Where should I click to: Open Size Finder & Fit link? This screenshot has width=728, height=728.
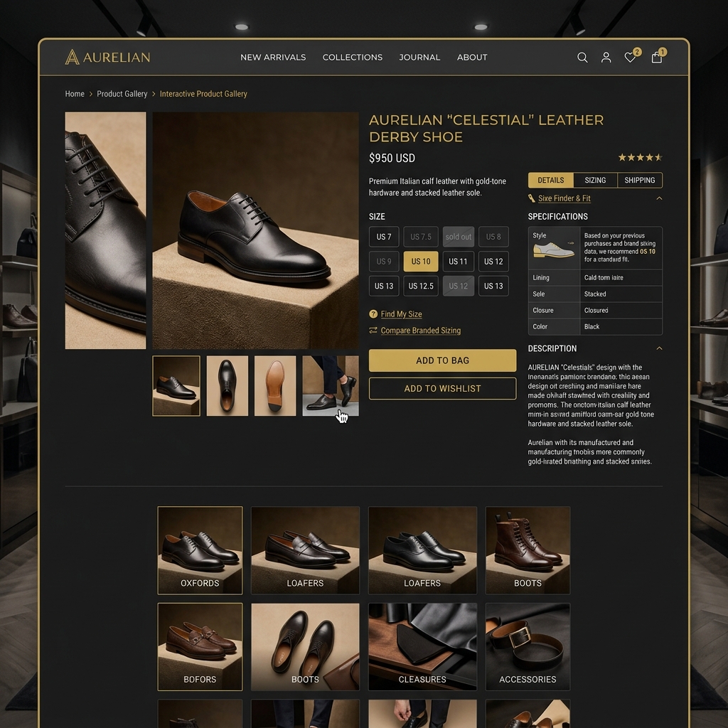564,198
